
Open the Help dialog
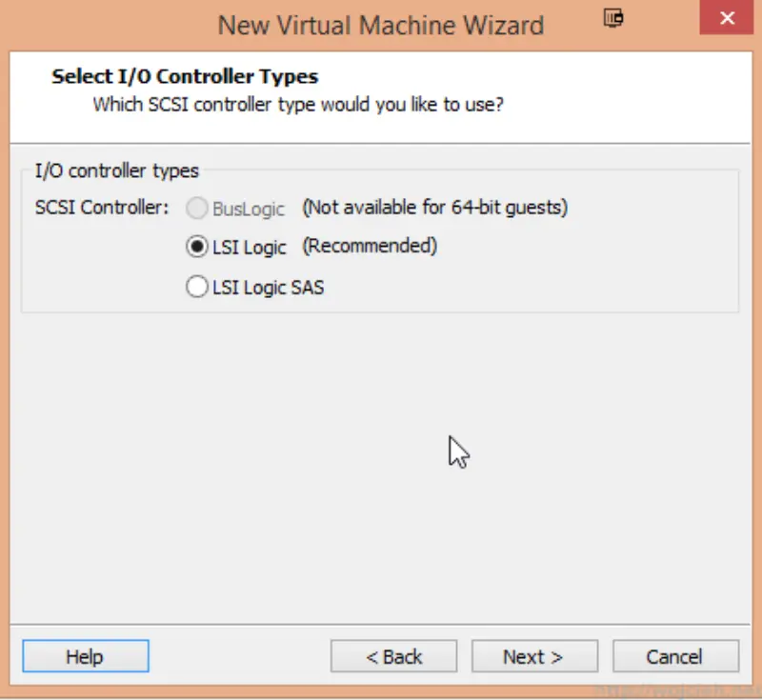tap(85, 655)
